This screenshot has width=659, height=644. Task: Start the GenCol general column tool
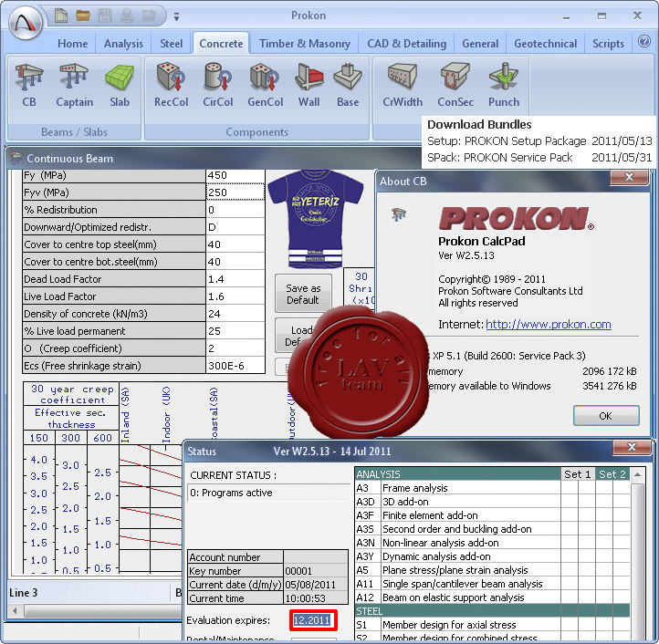266,85
